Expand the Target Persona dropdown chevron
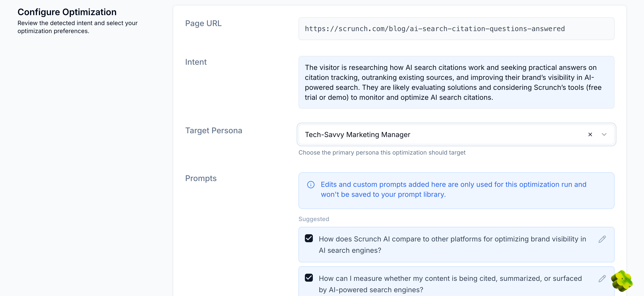The height and width of the screenshot is (296, 644). pos(604,134)
